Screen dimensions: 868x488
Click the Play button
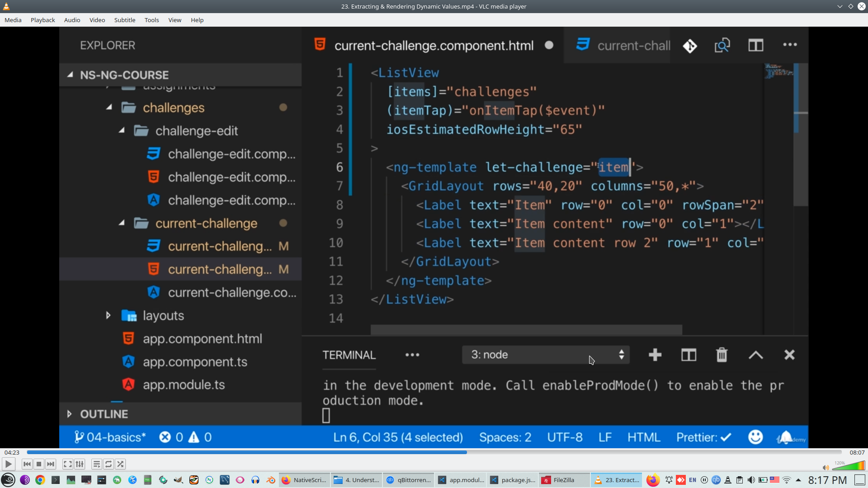8,464
